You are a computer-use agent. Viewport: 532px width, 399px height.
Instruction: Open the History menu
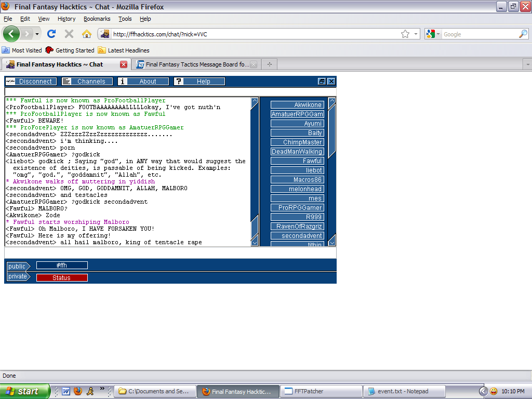[66, 19]
